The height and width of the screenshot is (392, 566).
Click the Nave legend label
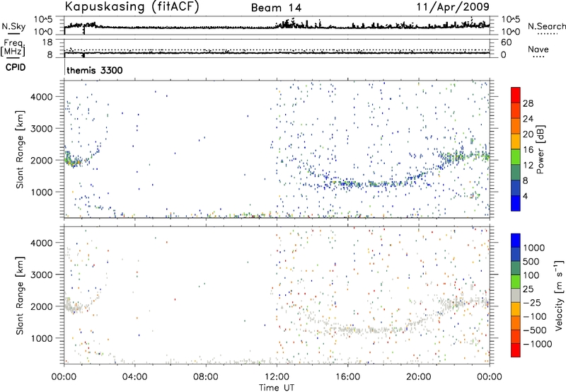538,49
